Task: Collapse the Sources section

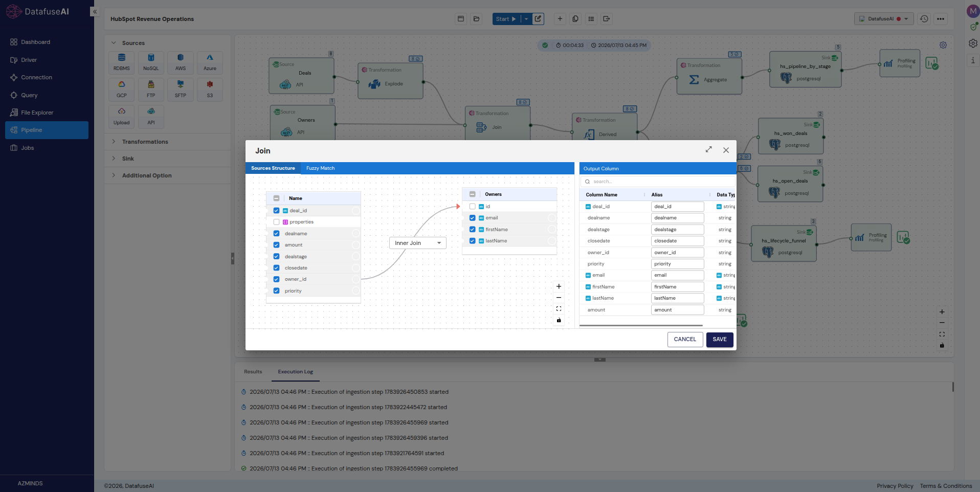Action: coord(114,43)
